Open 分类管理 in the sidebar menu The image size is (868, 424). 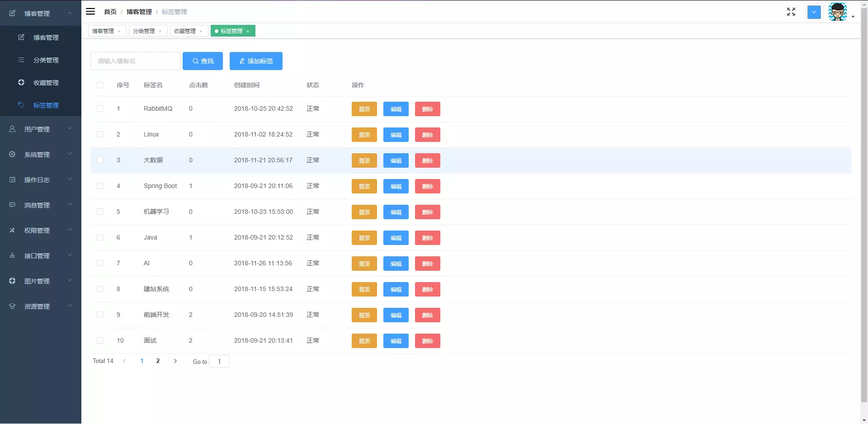point(41,60)
